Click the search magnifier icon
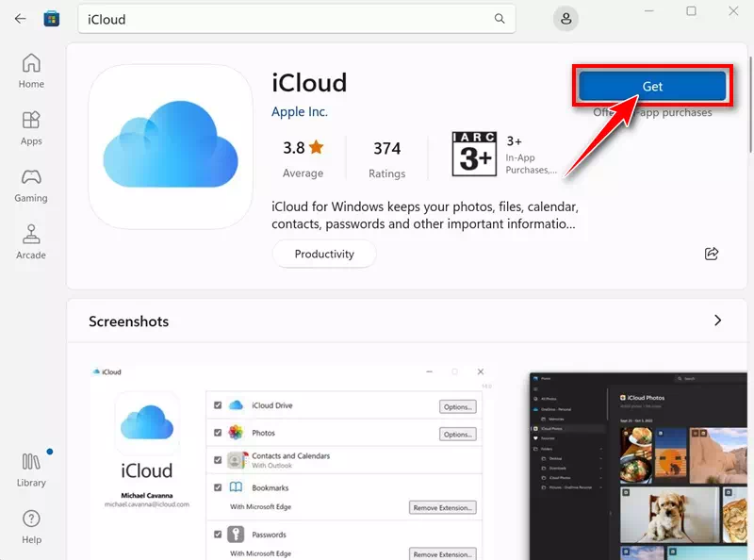Image resolution: width=754 pixels, height=560 pixels. (500, 19)
